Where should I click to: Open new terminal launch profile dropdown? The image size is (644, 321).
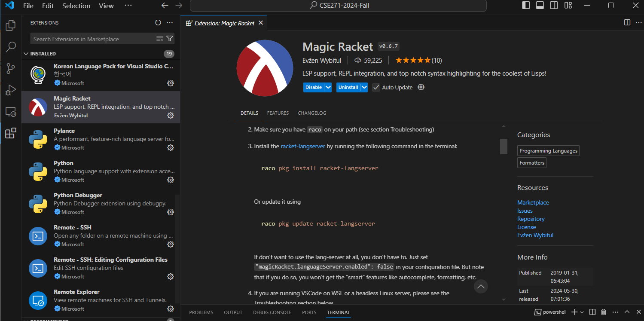582,312
